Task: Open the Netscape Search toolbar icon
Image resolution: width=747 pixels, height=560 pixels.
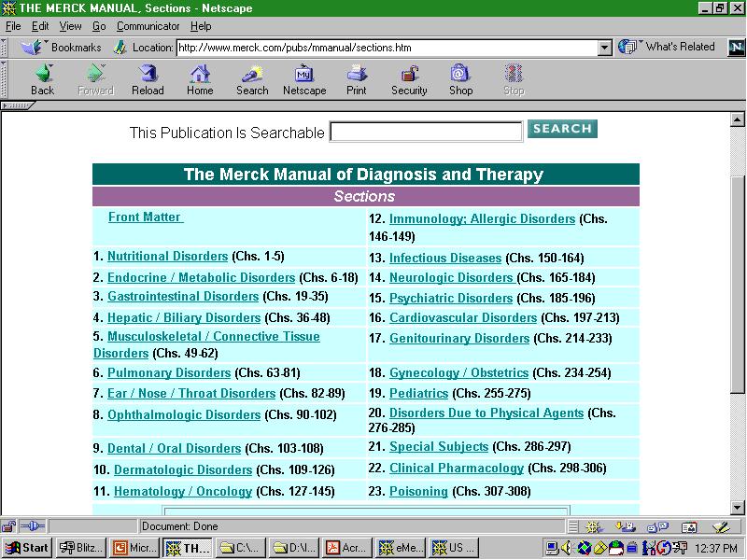Action: point(252,79)
